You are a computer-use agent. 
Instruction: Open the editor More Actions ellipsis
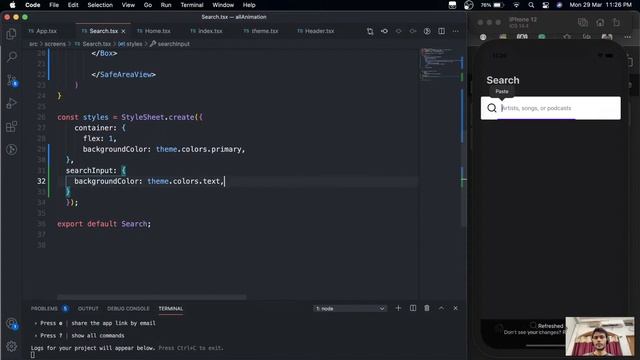[456, 31]
